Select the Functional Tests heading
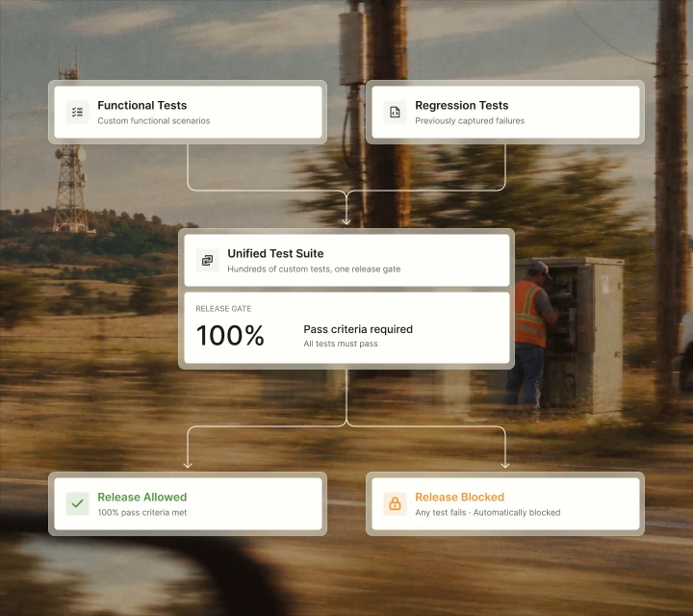Image resolution: width=693 pixels, height=616 pixels. (141, 105)
